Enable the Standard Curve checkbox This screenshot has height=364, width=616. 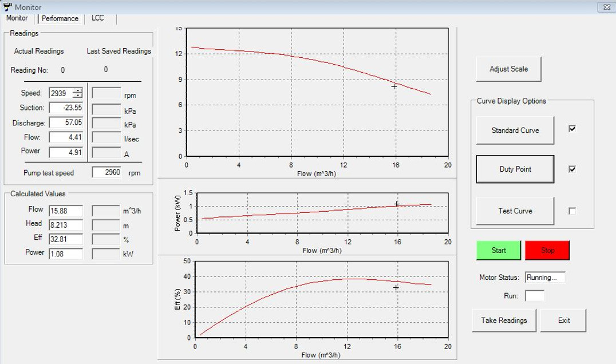[x=572, y=129]
